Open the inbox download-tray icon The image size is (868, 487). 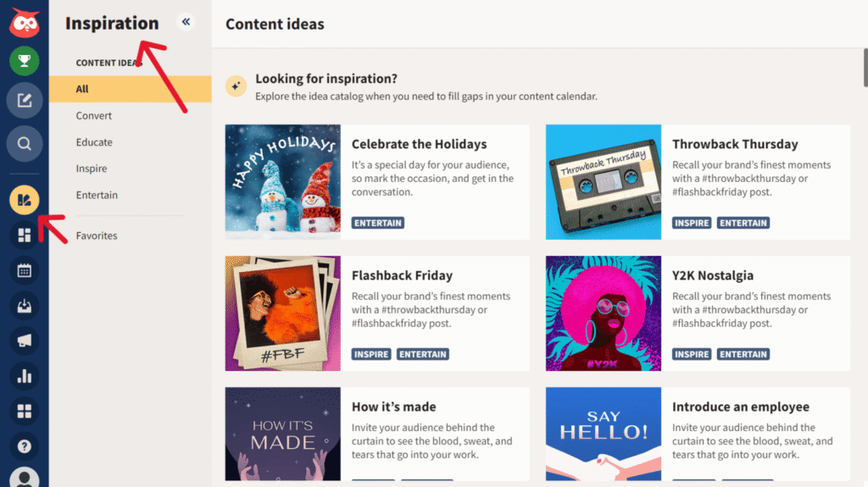pos(24,306)
